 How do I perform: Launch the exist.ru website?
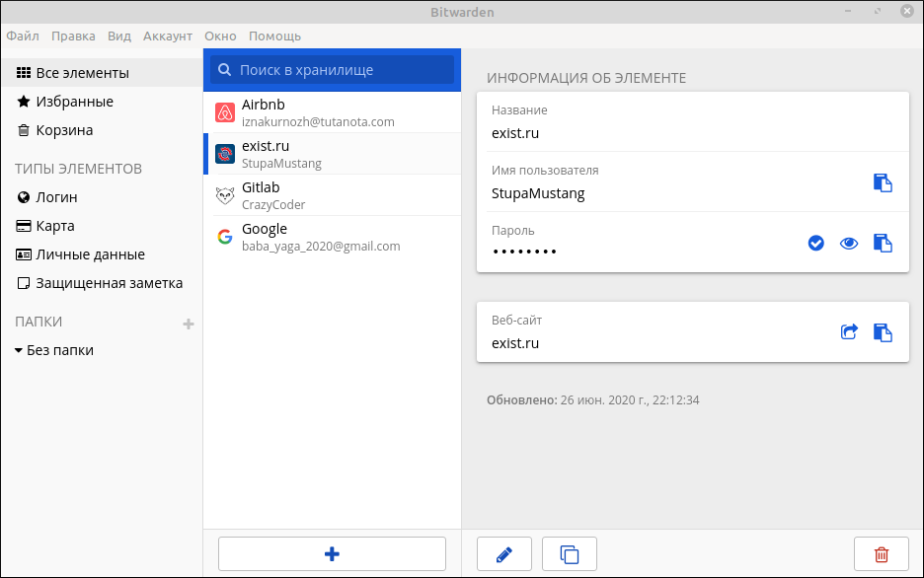849,332
